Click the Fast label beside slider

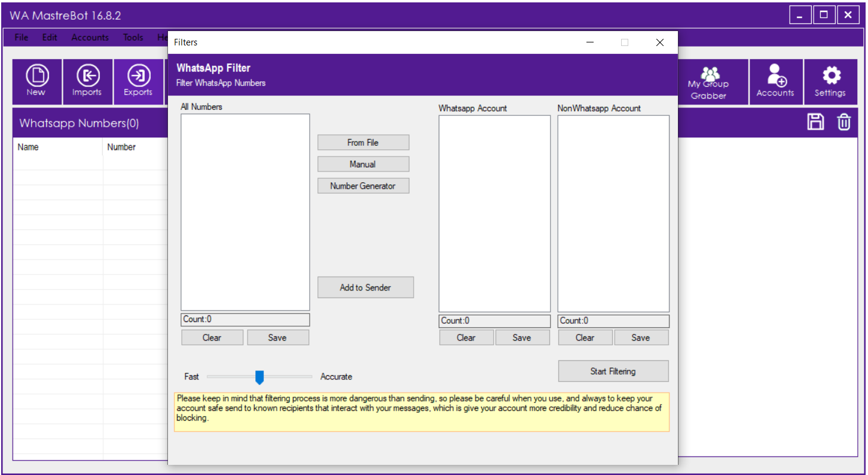[x=192, y=376]
